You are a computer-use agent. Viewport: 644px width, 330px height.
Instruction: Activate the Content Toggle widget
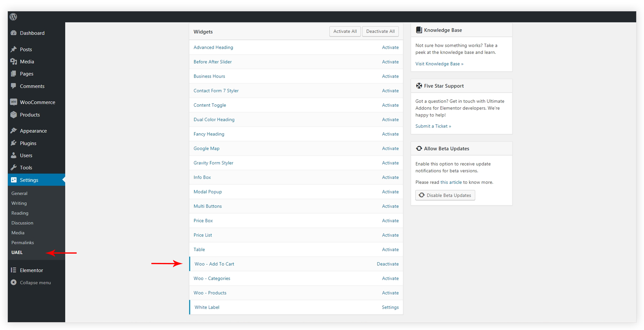(x=390, y=105)
